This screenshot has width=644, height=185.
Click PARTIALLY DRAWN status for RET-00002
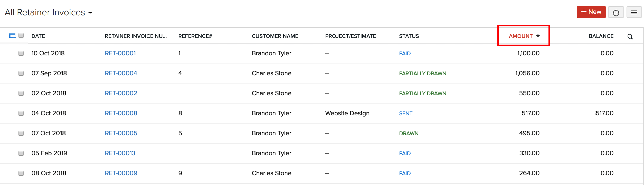coord(422,93)
